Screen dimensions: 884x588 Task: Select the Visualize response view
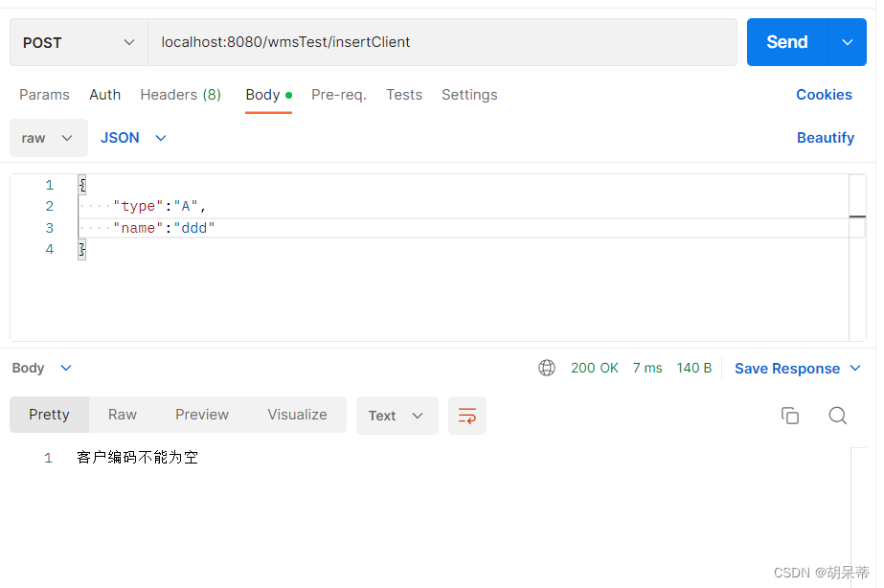point(297,415)
